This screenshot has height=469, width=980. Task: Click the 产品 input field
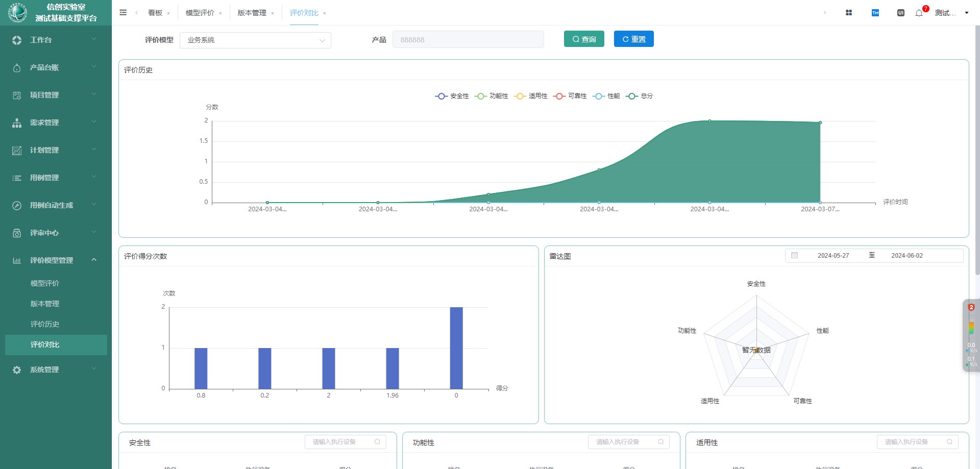pyautogui.click(x=468, y=40)
